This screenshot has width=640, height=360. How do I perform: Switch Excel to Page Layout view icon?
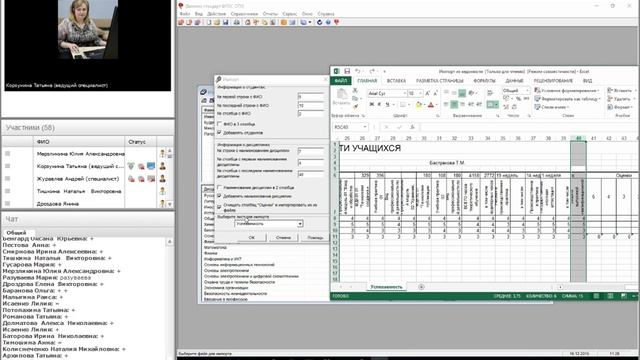pyautogui.click(x=610, y=296)
